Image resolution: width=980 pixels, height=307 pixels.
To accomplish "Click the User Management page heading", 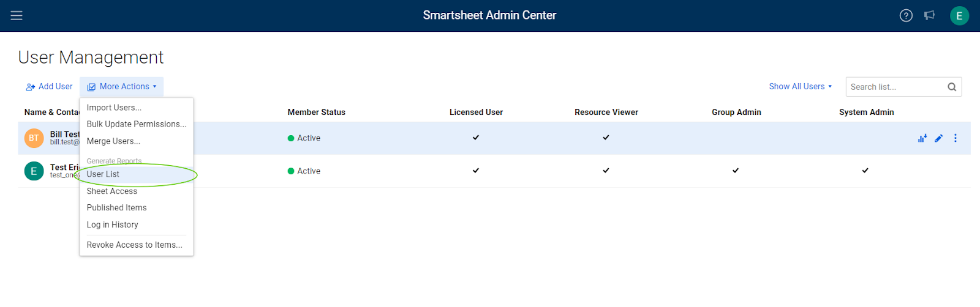I will point(91,57).
